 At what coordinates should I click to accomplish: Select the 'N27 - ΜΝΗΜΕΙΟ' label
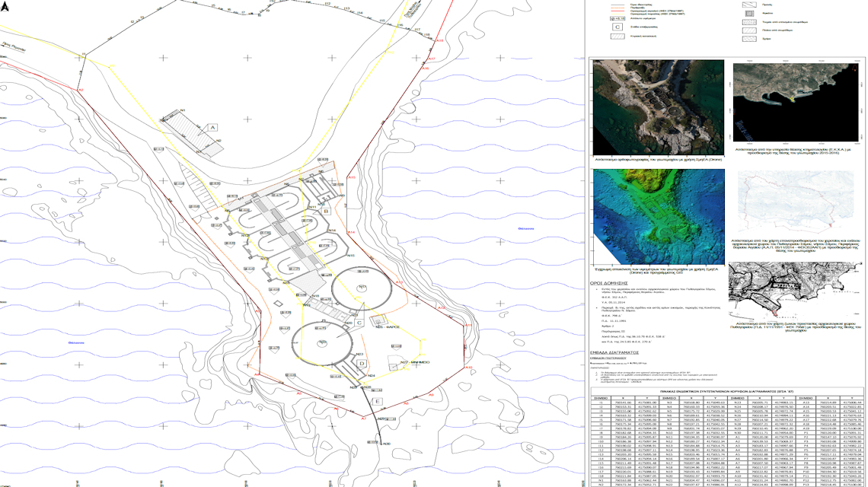pyautogui.click(x=415, y=362)
